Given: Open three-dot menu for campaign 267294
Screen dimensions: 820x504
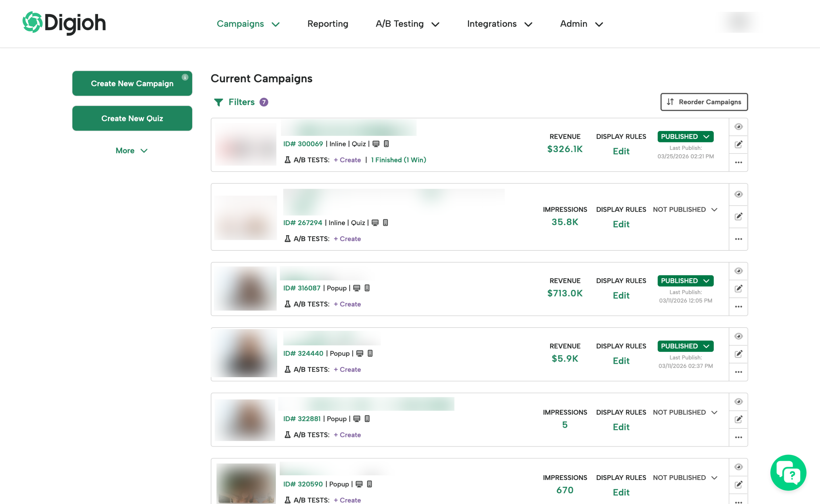Looking at the screenshot, I should point(738,239).
